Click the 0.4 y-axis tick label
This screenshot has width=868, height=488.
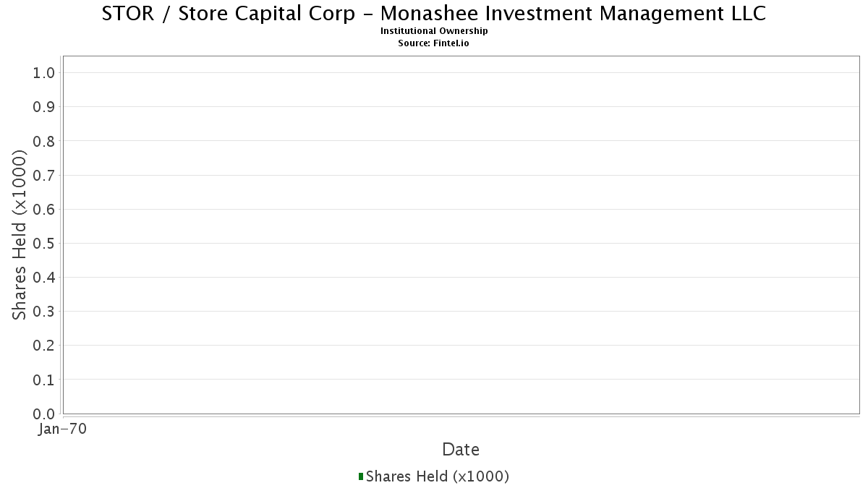[44, 278]
